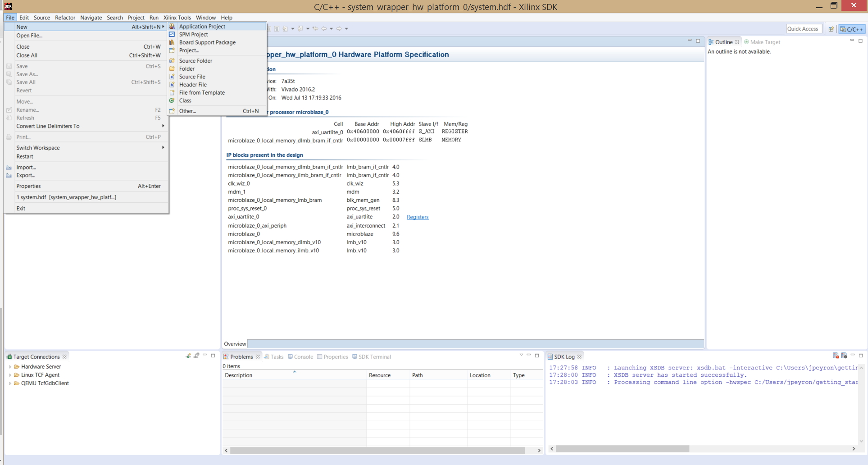Expand Switch Workspace submenu
The width and height of the screenshot is (868, 465).
click(x=86, y=148)
